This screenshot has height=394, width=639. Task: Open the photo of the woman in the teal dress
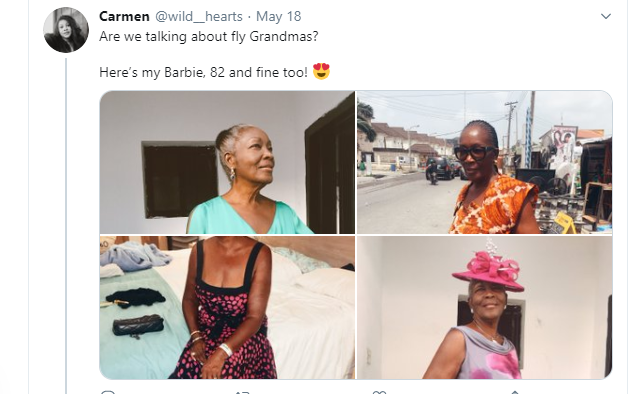click(227, 162)
